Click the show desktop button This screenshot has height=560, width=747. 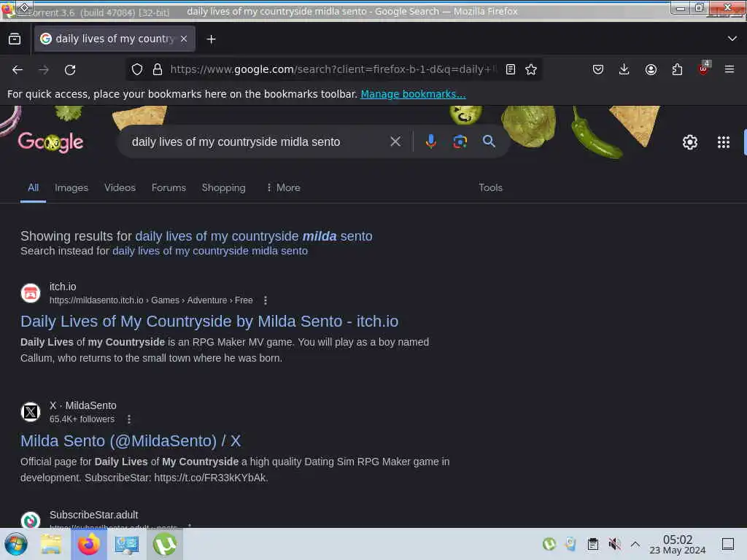pyautogui.click(x=728, y=544)
